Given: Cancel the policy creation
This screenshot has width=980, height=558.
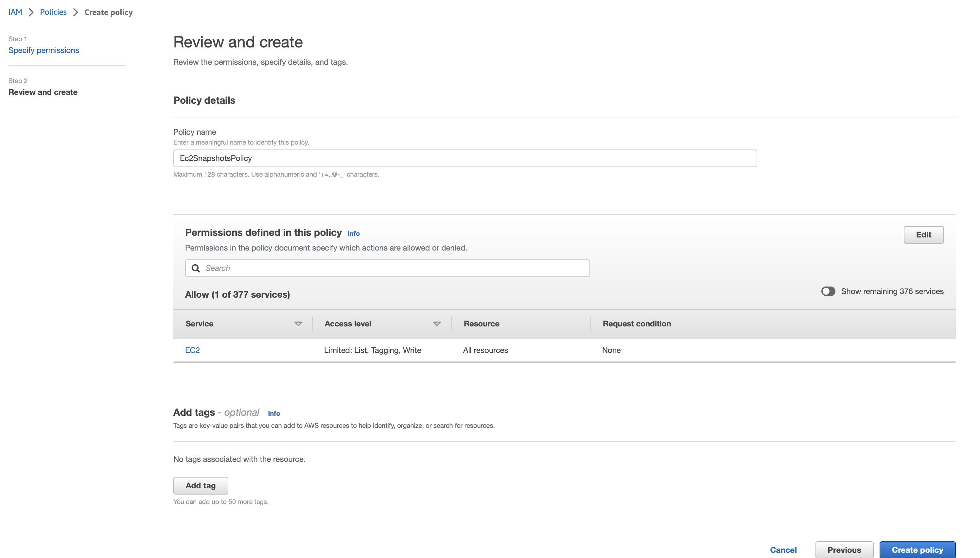Looking at the screenshot, I should tap(783, 549).
